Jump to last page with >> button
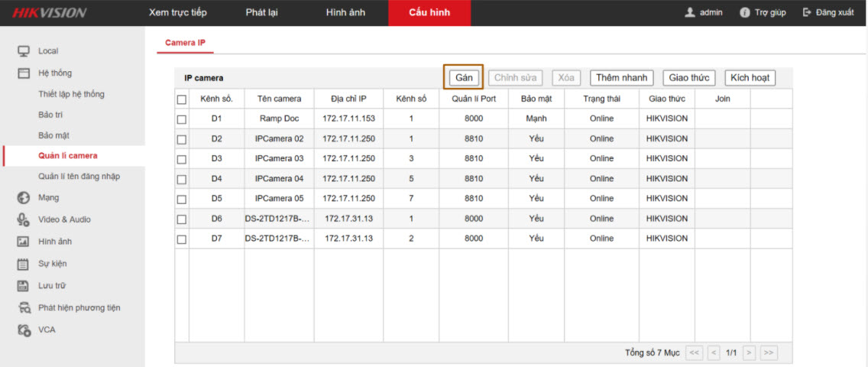The height and width of the screenshot is (367, 868). 769,352
